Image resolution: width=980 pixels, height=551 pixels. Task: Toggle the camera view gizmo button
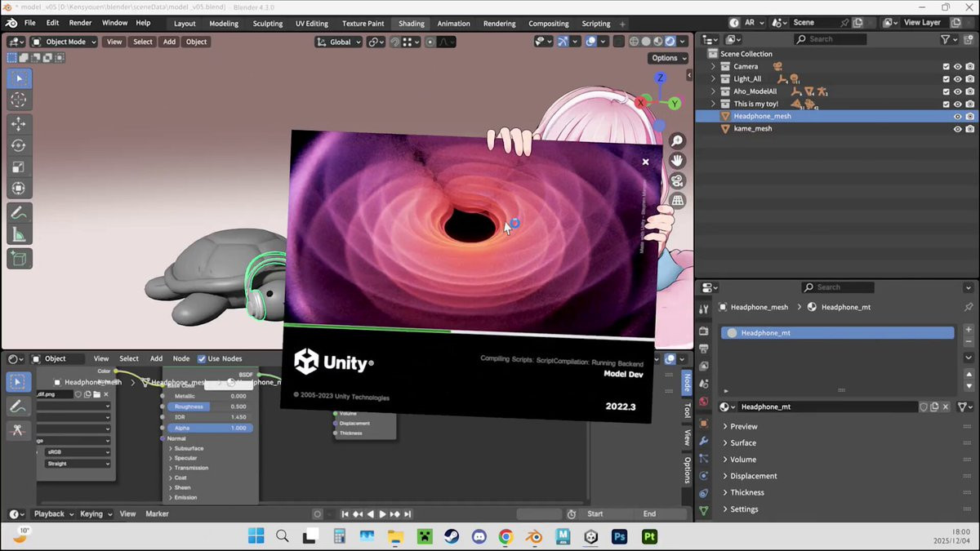677,180
